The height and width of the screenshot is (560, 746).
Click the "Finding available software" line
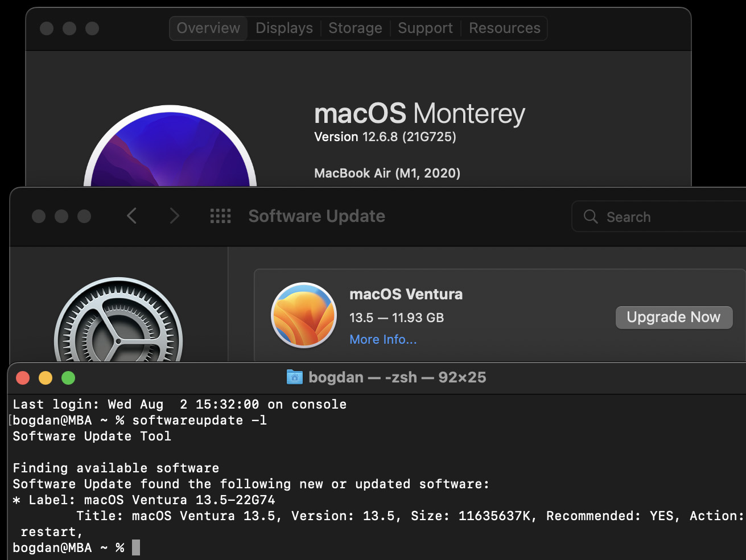[116, 468]
